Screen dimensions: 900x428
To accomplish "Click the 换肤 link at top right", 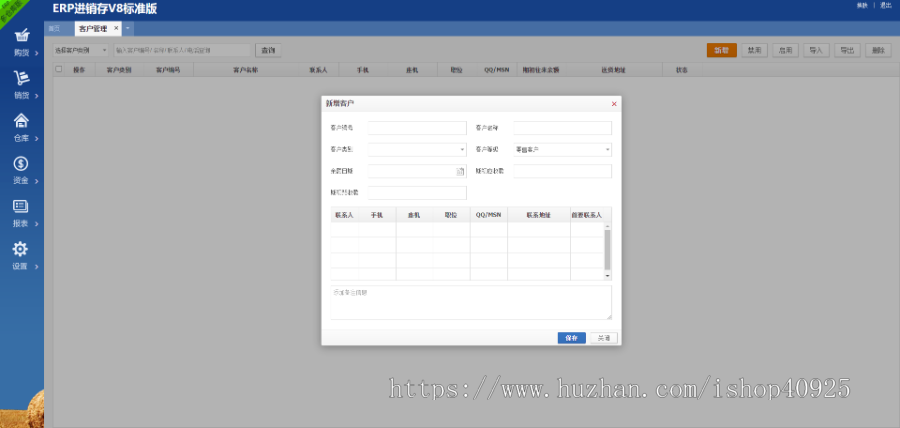I will tap(862, 5).
